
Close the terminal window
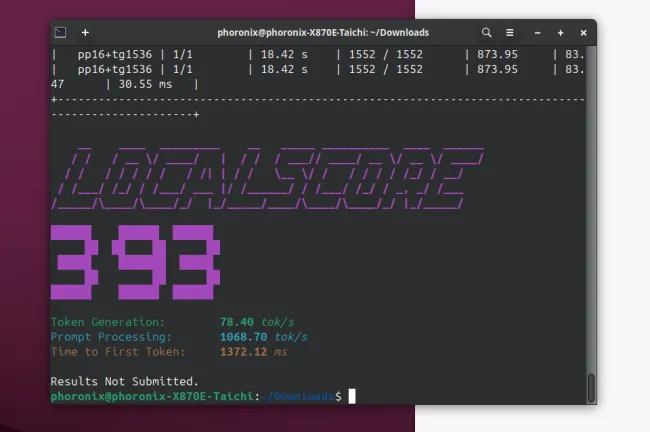click(583, 32)
